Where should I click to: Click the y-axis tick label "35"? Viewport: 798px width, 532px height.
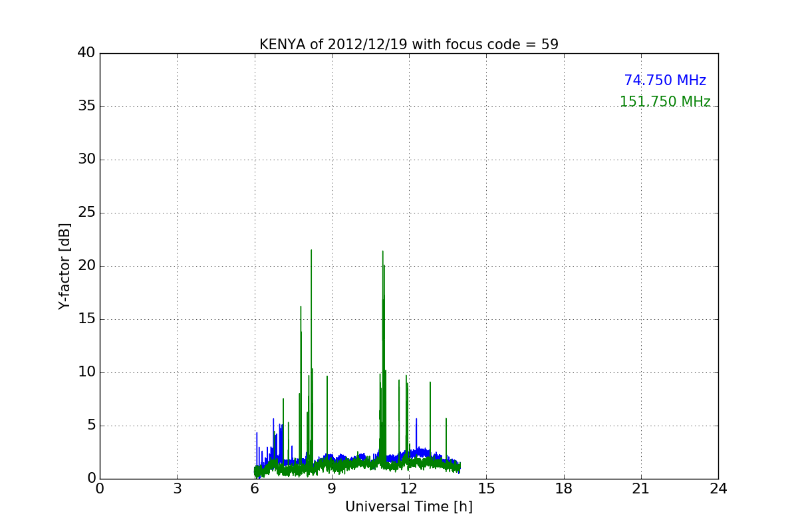pos(86,106)
